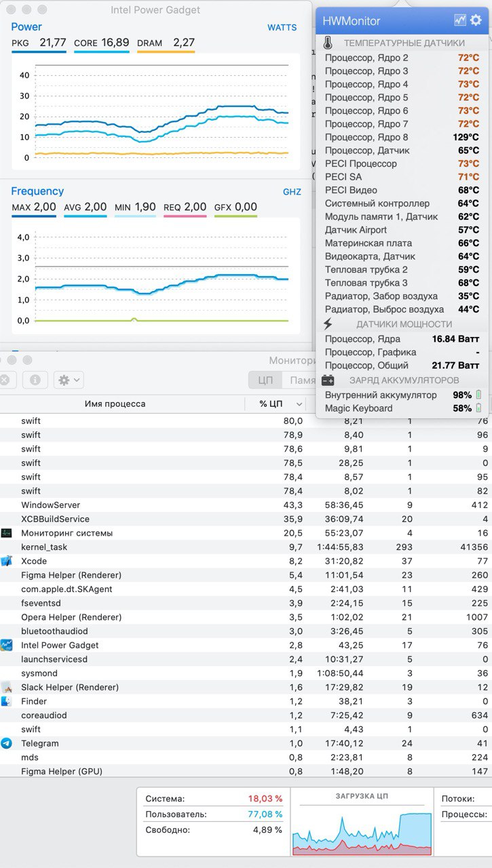Click the GHZ unit label

pyautogui.click(x=292, y=192)
